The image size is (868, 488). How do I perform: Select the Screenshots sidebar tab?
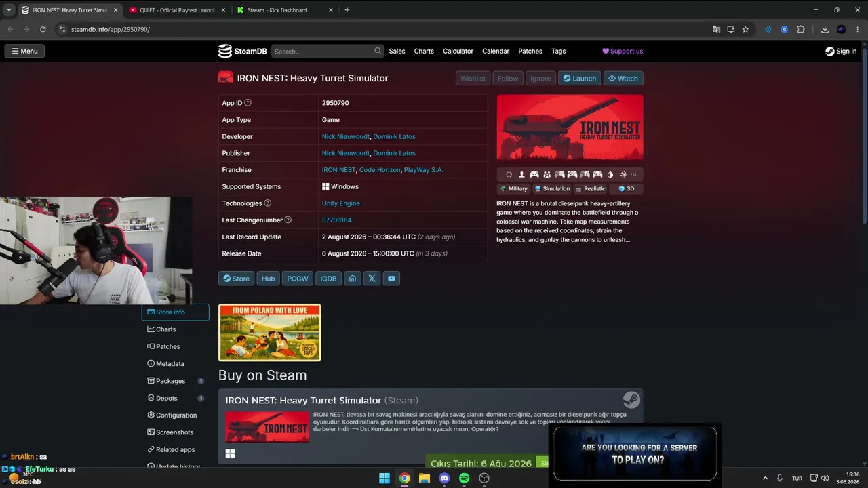tap(175, 432)
